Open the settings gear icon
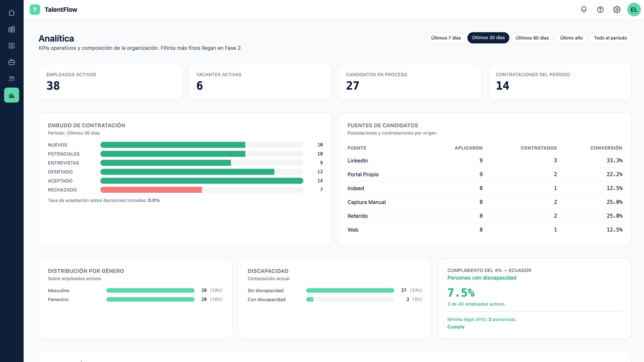644x362 pixels. pyautogui.click(x=617, y=10)
